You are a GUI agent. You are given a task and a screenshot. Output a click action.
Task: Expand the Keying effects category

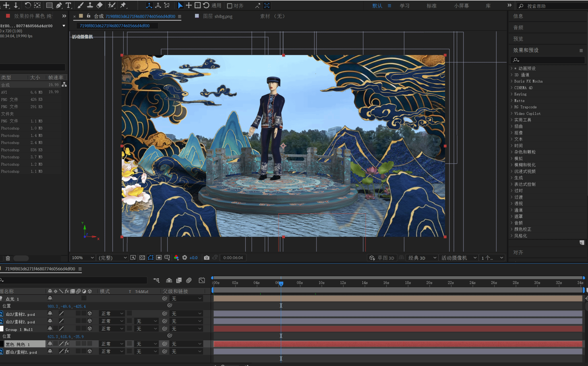(x=520, y=94)
